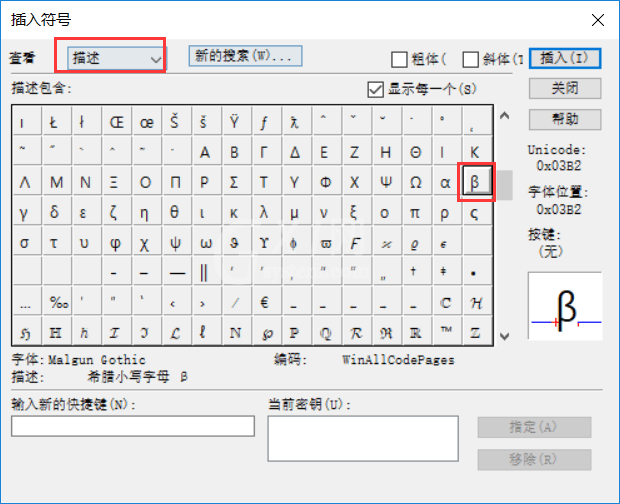Screen dimensions: 620x504
Task: Click the symbol grid scrollbar thumb
Action: 504,185
